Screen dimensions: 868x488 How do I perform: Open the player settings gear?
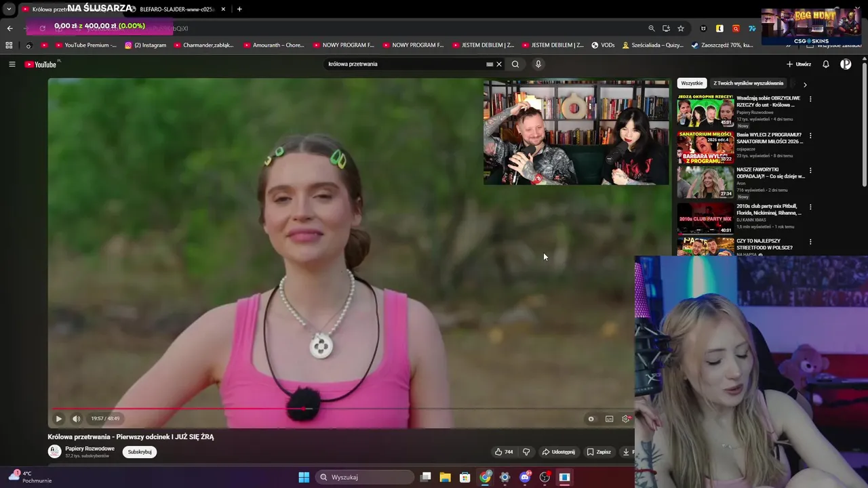click(x=626, y=419)
